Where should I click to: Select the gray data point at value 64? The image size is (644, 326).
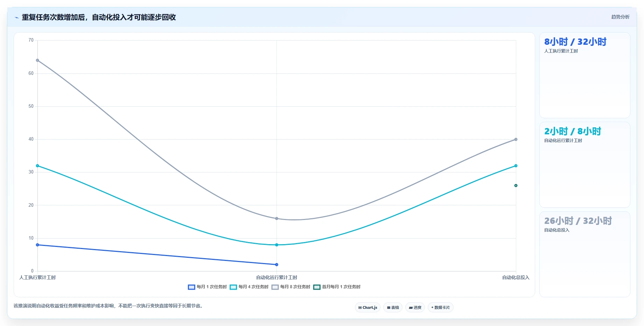click(x=37, y=61)
